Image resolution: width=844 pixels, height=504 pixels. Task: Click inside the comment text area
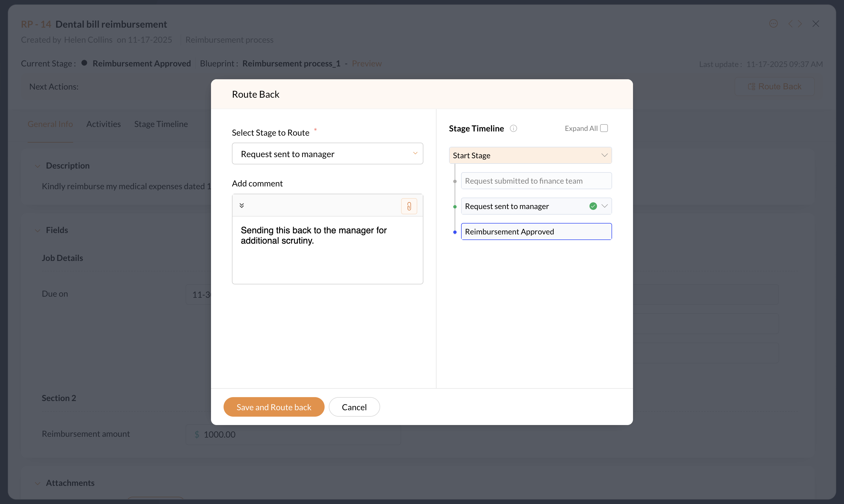coord(327,258)
